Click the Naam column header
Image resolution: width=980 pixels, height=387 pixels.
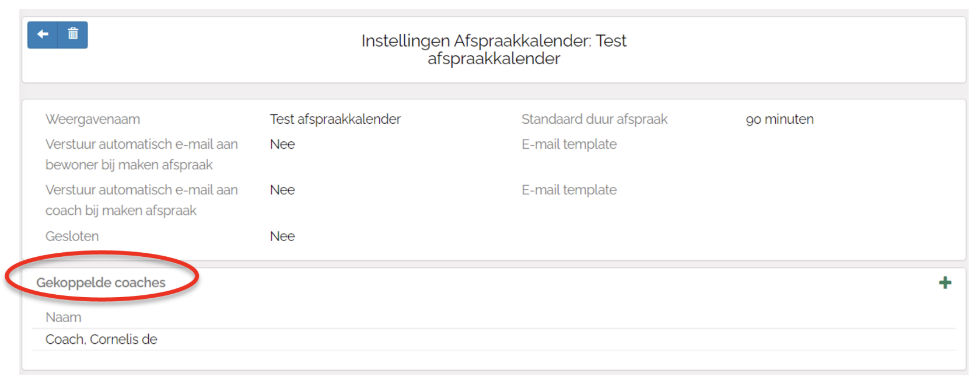[64, 318]
